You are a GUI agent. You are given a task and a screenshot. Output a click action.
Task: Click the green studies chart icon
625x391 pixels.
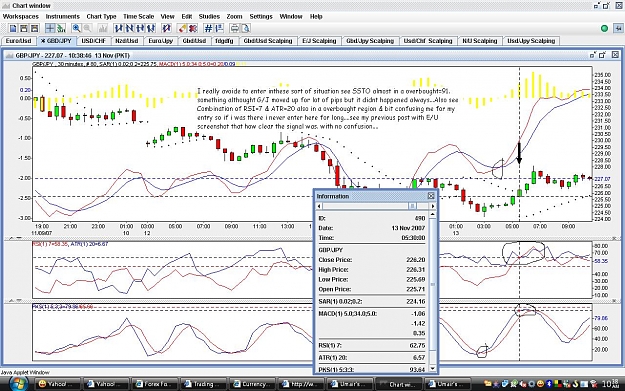point(61,28)
